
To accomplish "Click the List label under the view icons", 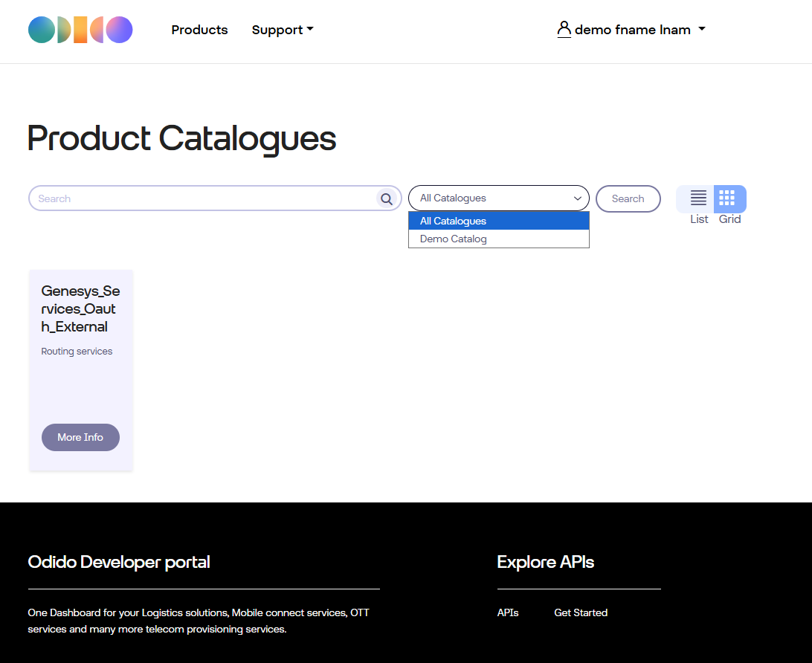I will (699, 219).
